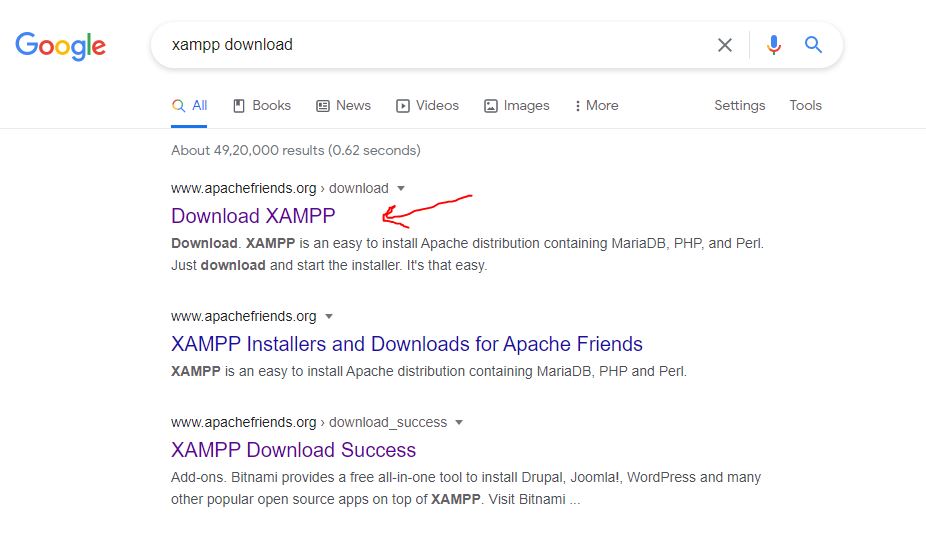Switch to the All results tab

(x=190, y=106)
